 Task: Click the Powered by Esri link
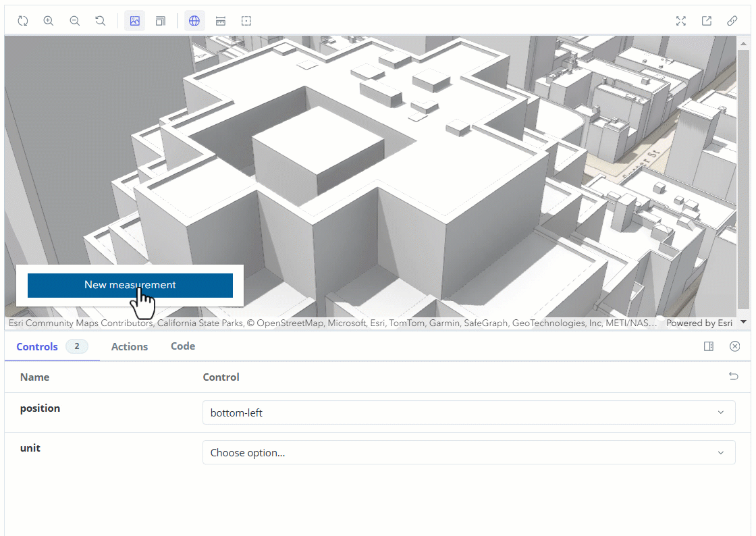[699, 323]
